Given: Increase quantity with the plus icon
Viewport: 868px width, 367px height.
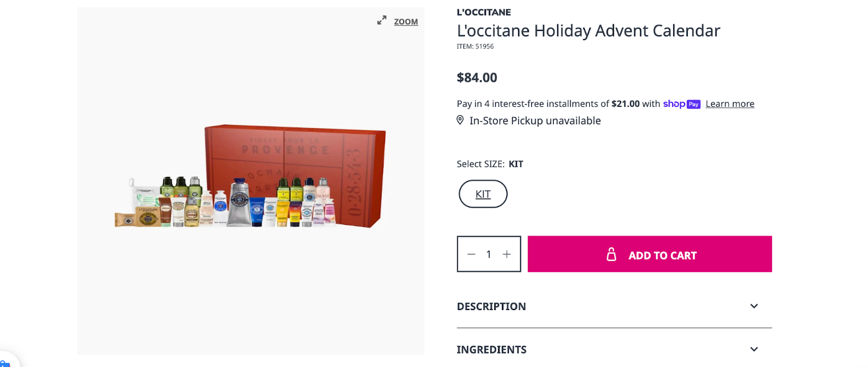Looking at the screenshot, I should coord(507,254).
